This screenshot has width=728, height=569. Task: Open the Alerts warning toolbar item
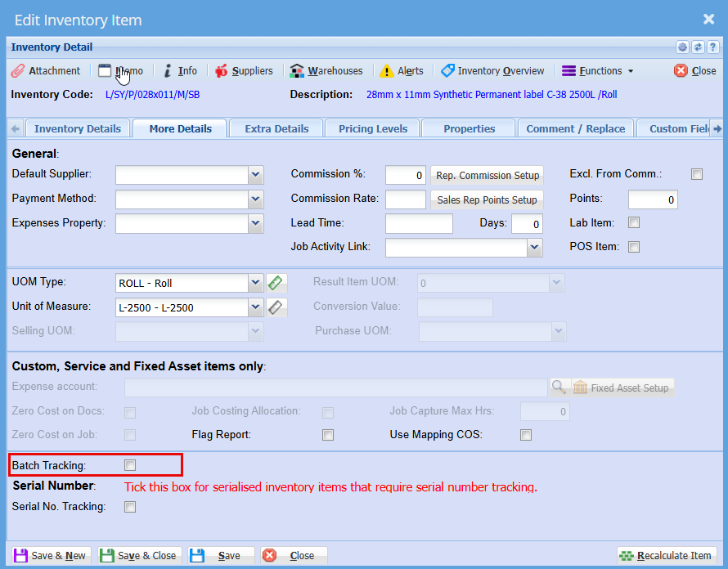coord(402,71)
